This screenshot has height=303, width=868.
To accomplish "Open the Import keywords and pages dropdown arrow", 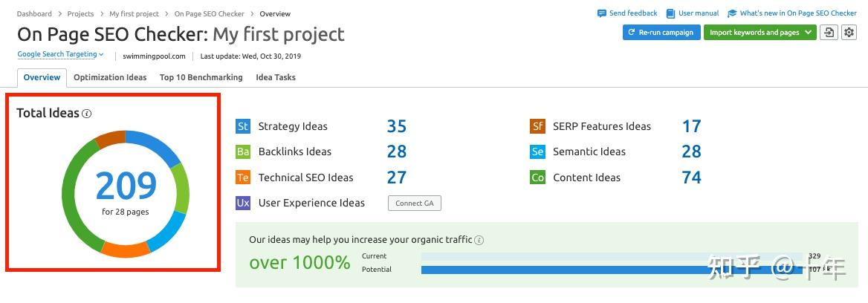I will [808, 33].
